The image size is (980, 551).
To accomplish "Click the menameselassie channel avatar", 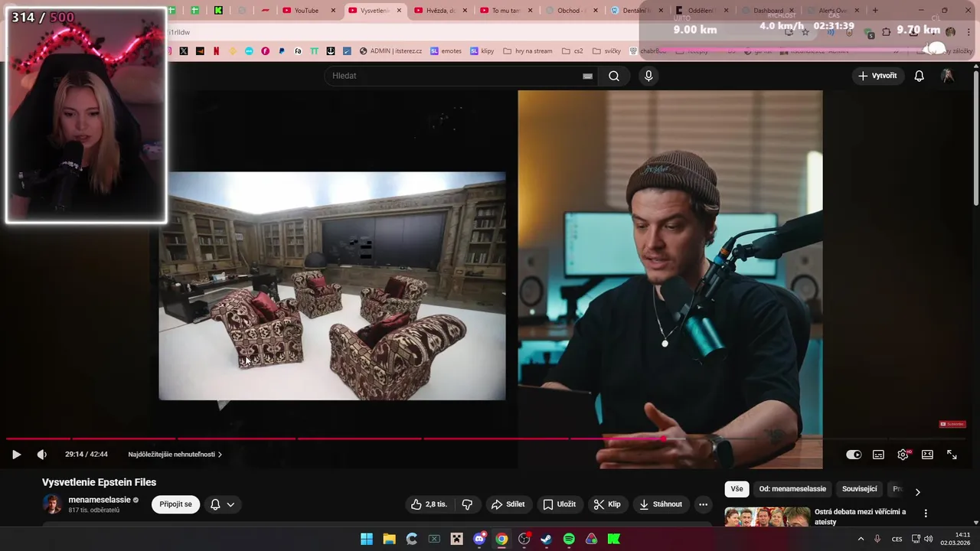I will pos(52,504).
